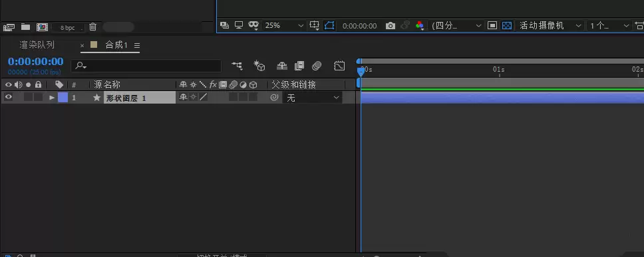Open parent dropdown showing 无

312,98
